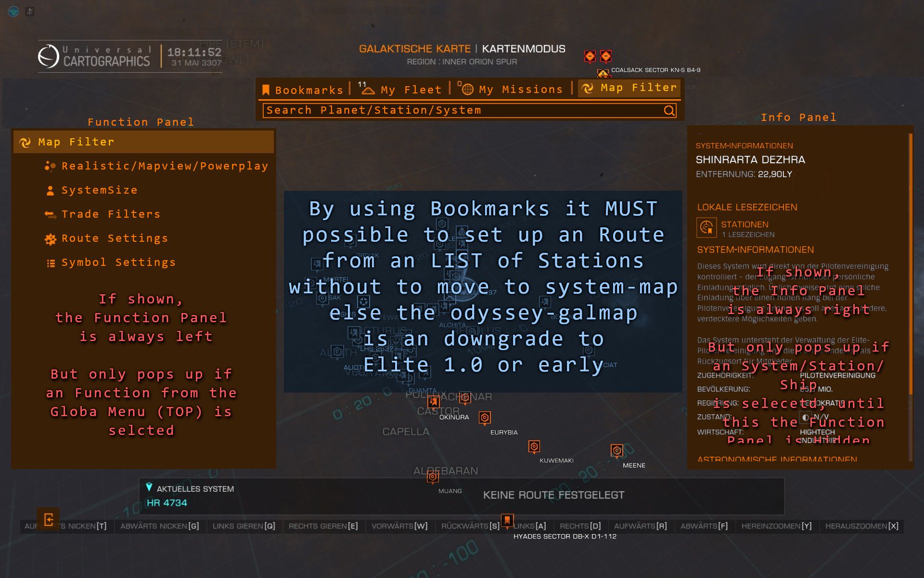Click the My Fleet ship icon
924x578 pixels.
coord(368,90)
